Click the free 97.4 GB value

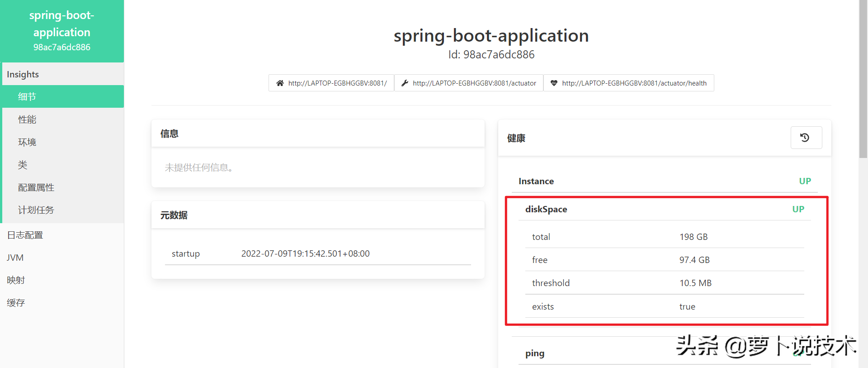[694, 260]
